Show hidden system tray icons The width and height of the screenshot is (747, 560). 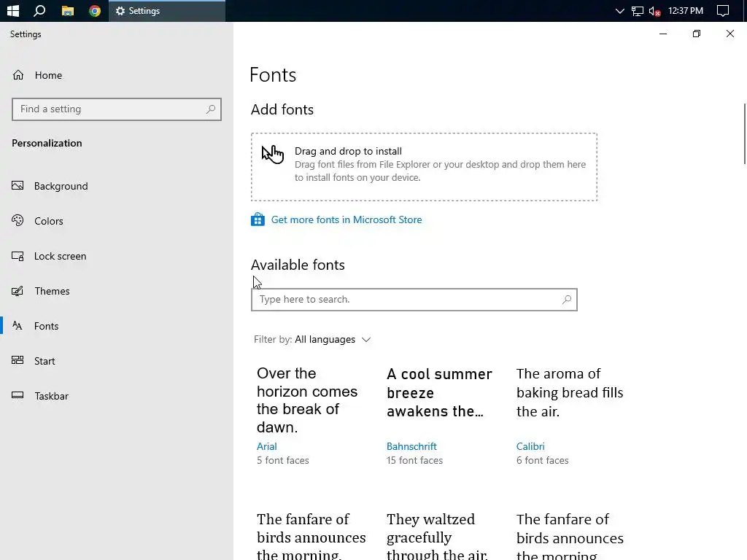pyautogui.click(x=619, y=11)
